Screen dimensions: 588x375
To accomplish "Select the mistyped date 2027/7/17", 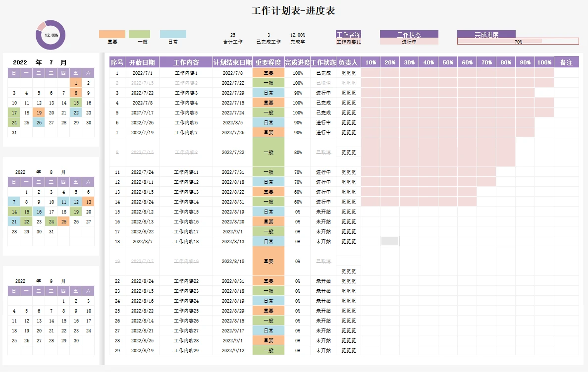I will coord(142,112).
